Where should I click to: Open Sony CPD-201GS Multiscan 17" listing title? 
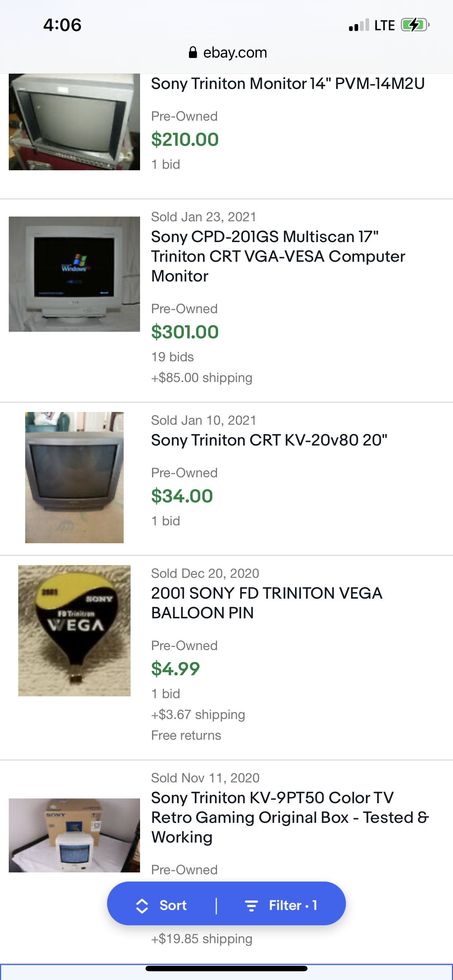coord(278,256)
